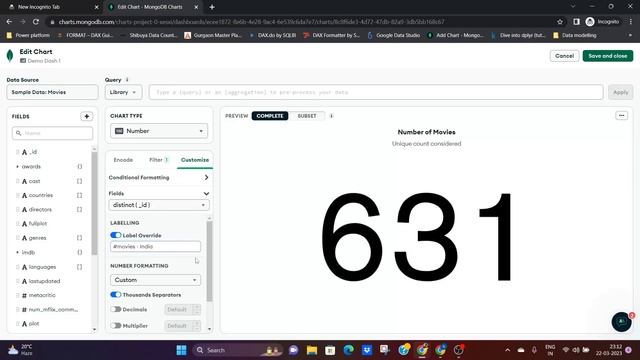Open the browser side panel icon
Screen dimensions: 640x360
pyautogui.click(x=576, y=22)
